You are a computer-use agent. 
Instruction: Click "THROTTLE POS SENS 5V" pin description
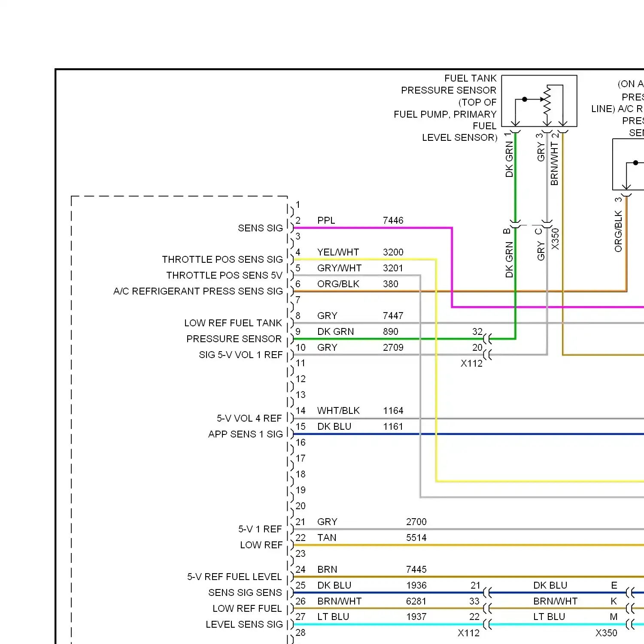(x=224, y=275)
